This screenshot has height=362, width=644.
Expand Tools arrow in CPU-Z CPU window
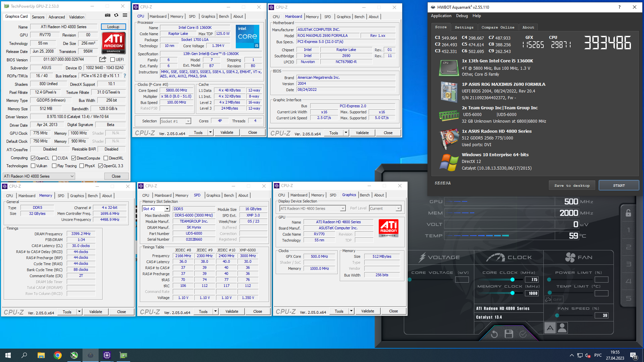click(x=210, y=132)
